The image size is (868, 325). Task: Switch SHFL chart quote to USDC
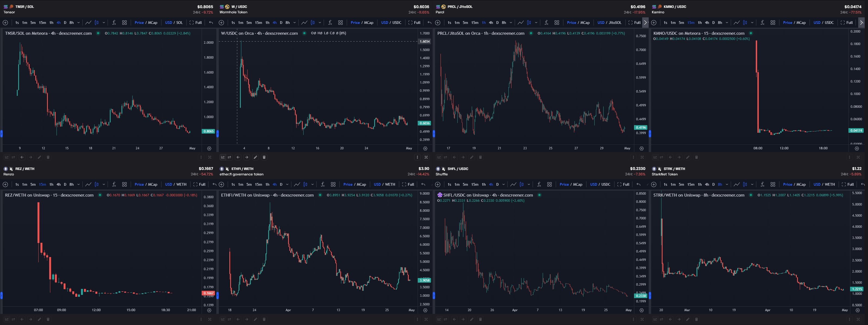pos(606,185)
